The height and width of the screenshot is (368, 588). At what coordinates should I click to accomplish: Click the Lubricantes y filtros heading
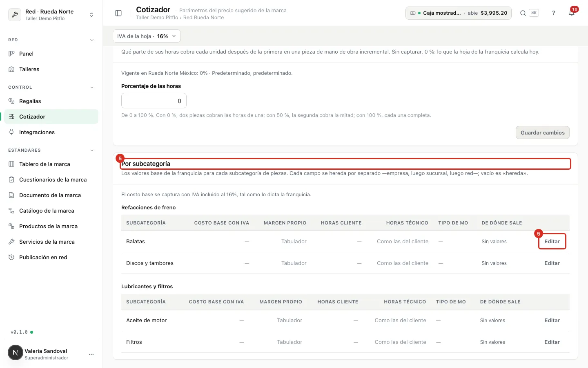tap(147, 286)
